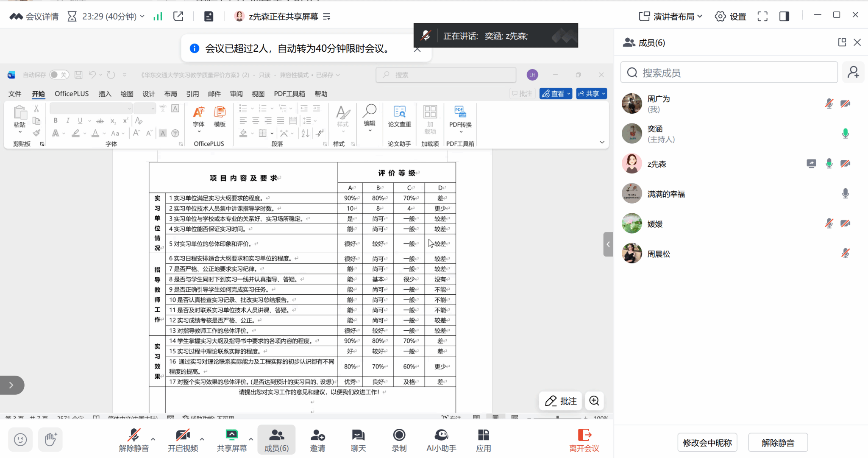868x458 pixels.
Task: Expand the meeting timer dropdown
Action: (142, 16)
